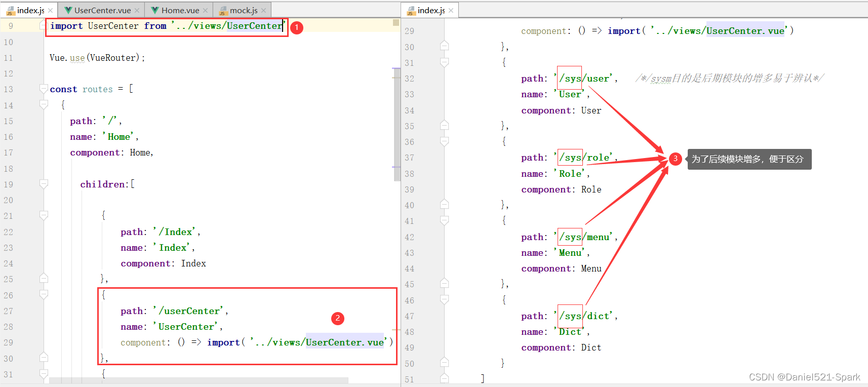Image resolution: width=868 pixels, height=387 pixels.
Task: Click the yellow warning marker atop left editor
Action: 396,22
